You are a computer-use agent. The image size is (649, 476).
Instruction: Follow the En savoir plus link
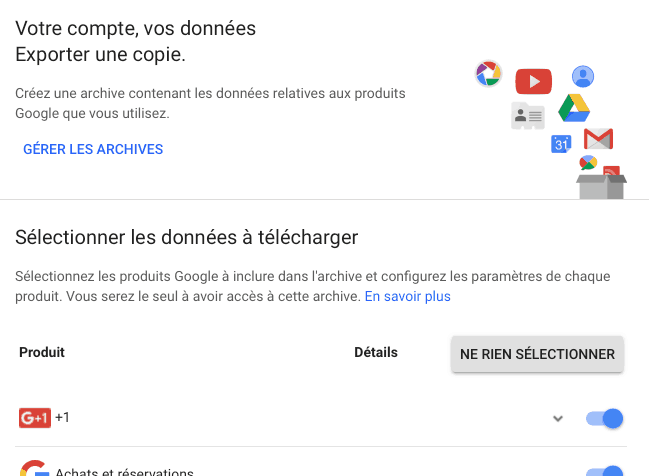point(407,296)
